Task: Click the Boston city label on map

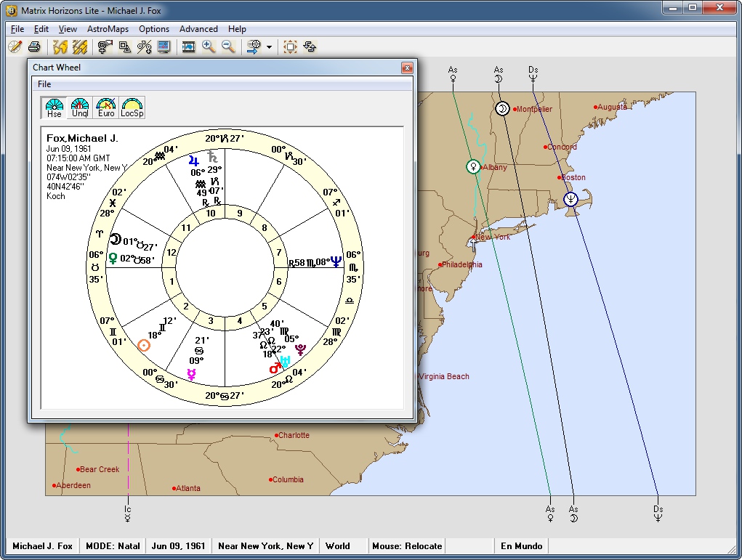Action: [574, 177]
